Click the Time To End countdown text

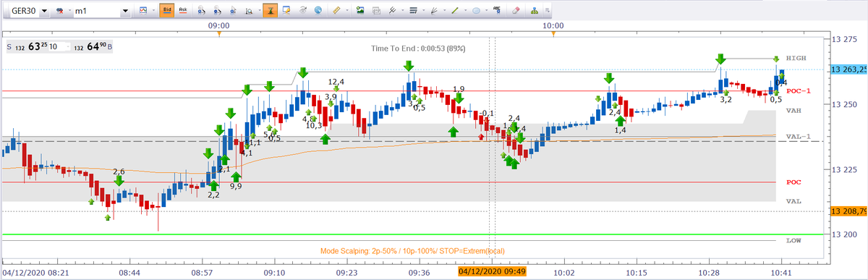[x=418, y=48]
